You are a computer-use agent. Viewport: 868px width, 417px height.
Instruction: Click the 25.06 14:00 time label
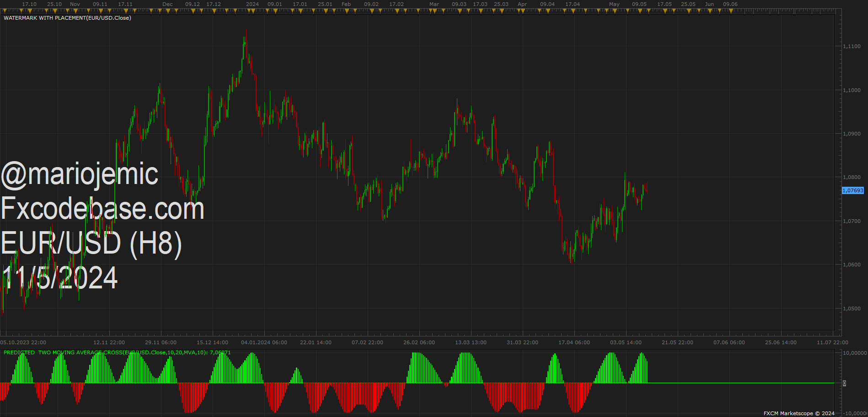[781, 342]
